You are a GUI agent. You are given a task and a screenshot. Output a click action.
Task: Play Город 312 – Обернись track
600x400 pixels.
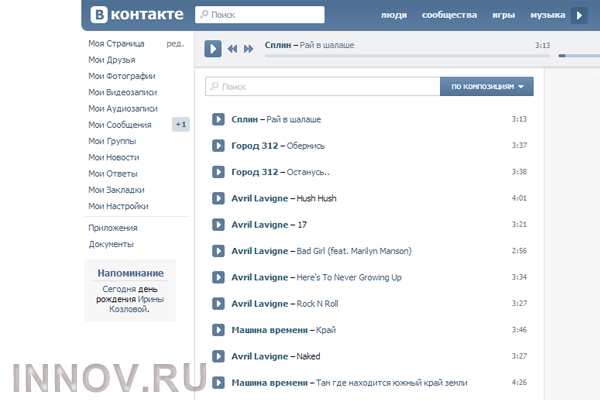click(218, 146)
